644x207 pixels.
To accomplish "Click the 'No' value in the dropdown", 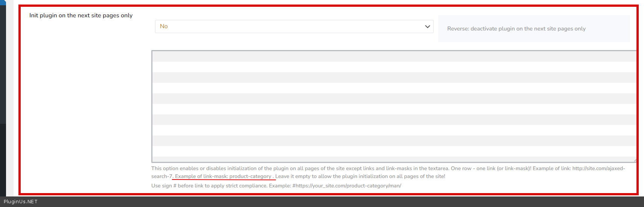I will [x=164, y=26].
